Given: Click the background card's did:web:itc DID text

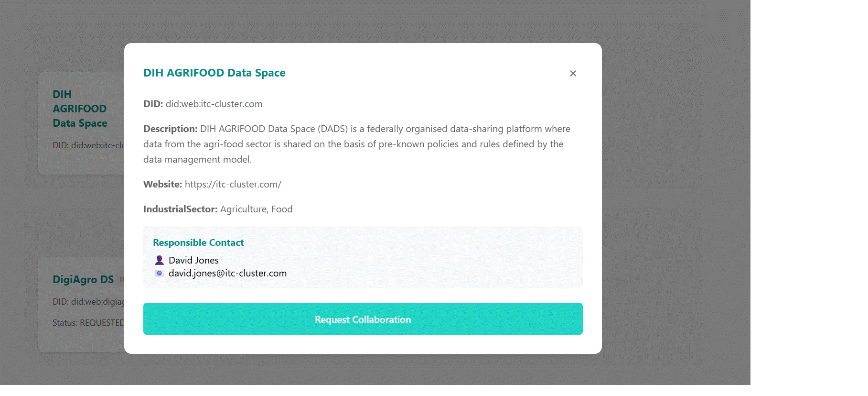Looking at the screenshot, I should [x=88, y=145].
